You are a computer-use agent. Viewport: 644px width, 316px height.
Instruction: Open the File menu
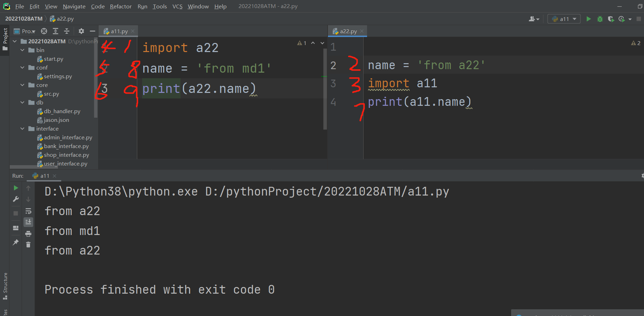(x=20, y=6)
